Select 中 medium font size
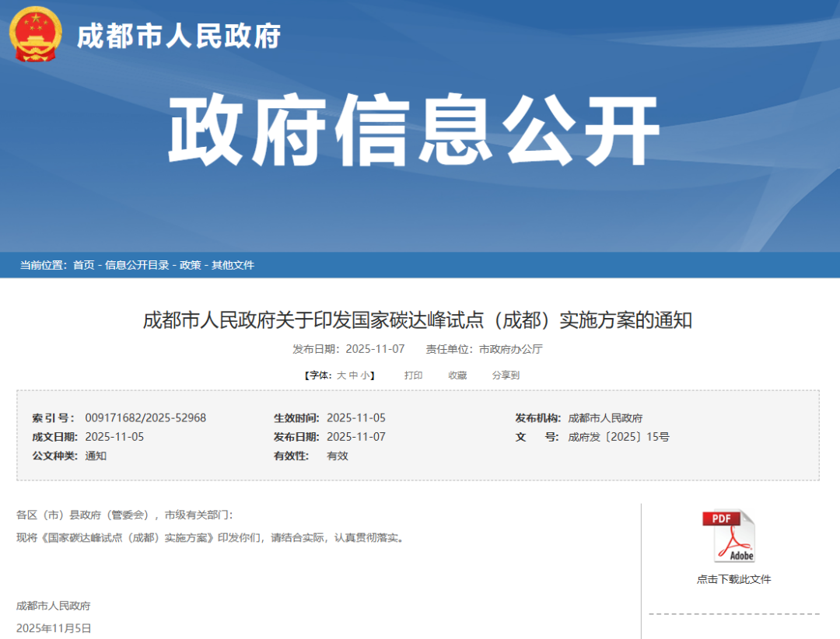Image resolution: width=840 pixels, height=639 pixels. pos(354,375)
